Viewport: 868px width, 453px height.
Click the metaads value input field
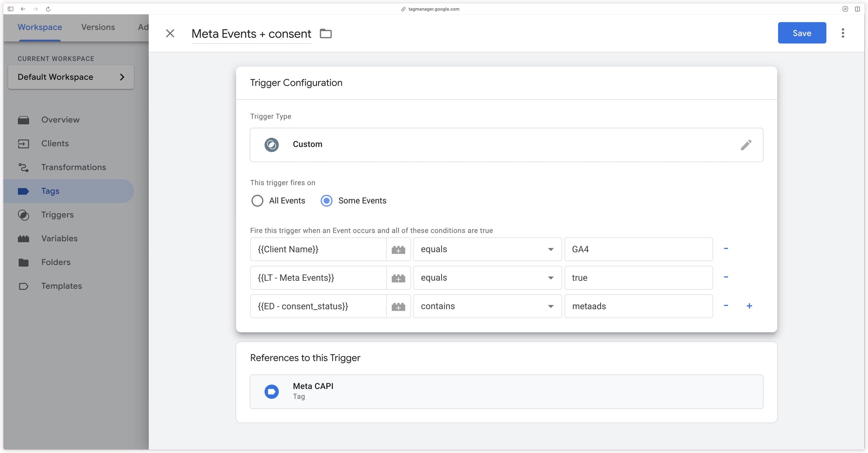638,306
